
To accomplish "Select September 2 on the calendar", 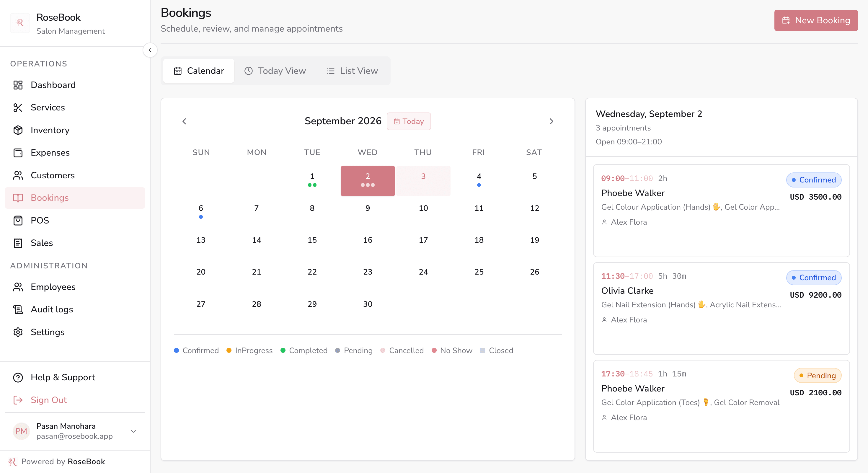I will click(368, 181).
